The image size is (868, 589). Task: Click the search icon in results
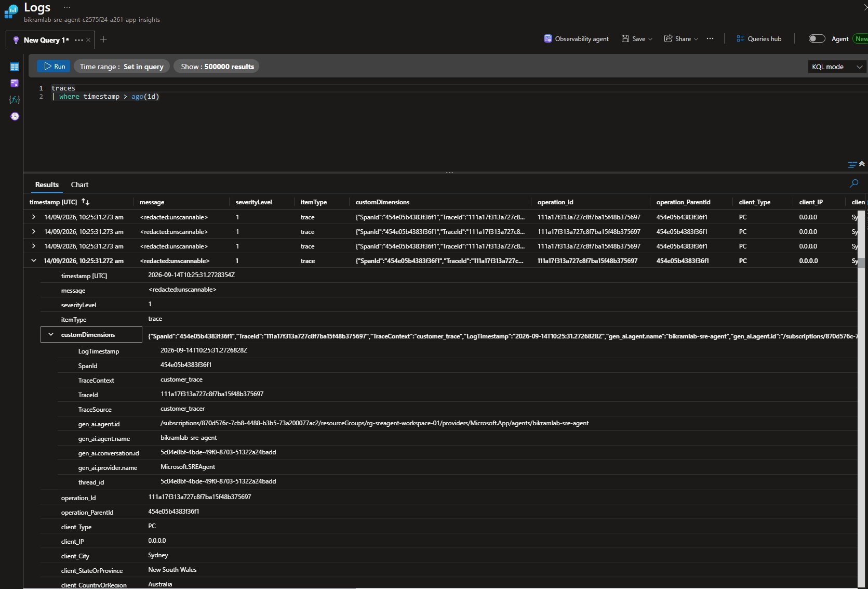(853, 183)
